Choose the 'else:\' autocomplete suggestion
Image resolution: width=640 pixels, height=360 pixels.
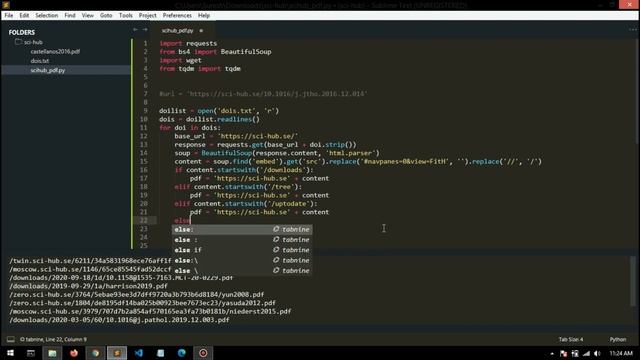tap(242, 260)
